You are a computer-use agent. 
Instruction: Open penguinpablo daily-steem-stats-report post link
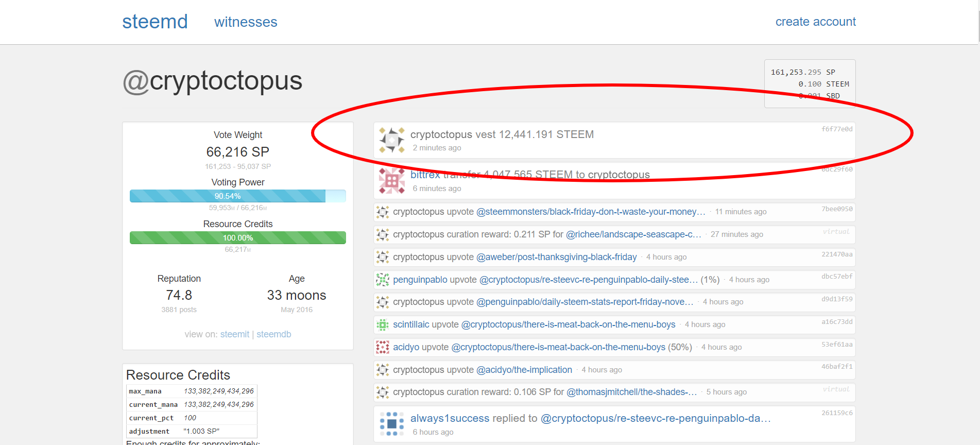point(585,302)
